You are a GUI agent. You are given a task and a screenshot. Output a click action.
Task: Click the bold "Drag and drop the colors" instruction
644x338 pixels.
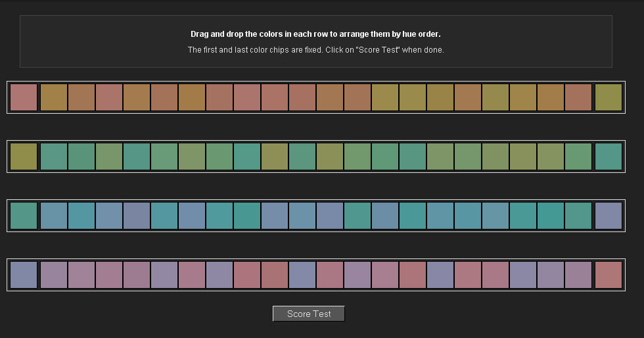click(315, 34)
